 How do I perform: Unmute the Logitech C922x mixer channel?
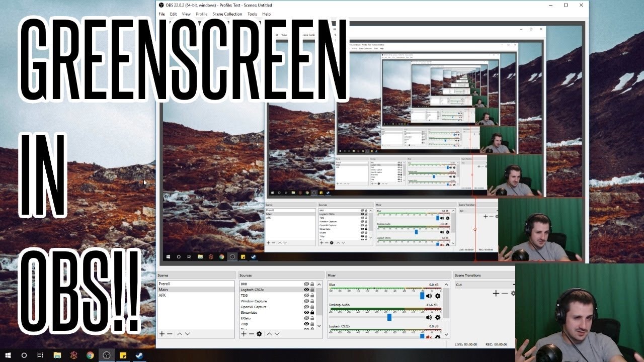tap(429, 336)
